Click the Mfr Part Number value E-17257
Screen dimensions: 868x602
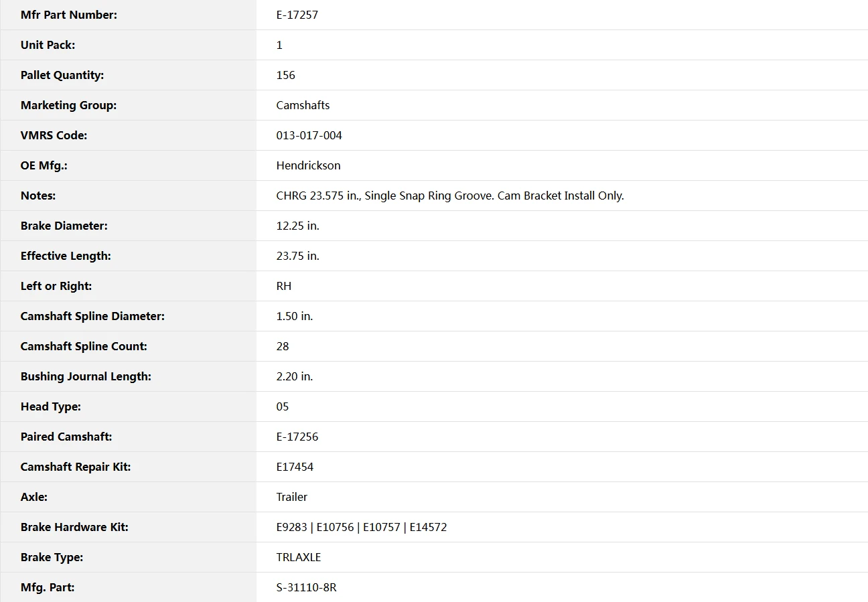coord(297,15)
